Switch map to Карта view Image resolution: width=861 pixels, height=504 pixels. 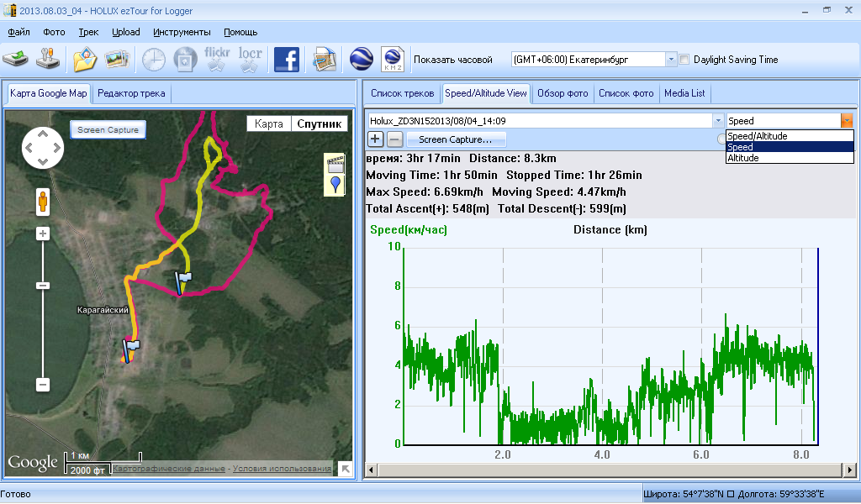[x=268, y=124]
